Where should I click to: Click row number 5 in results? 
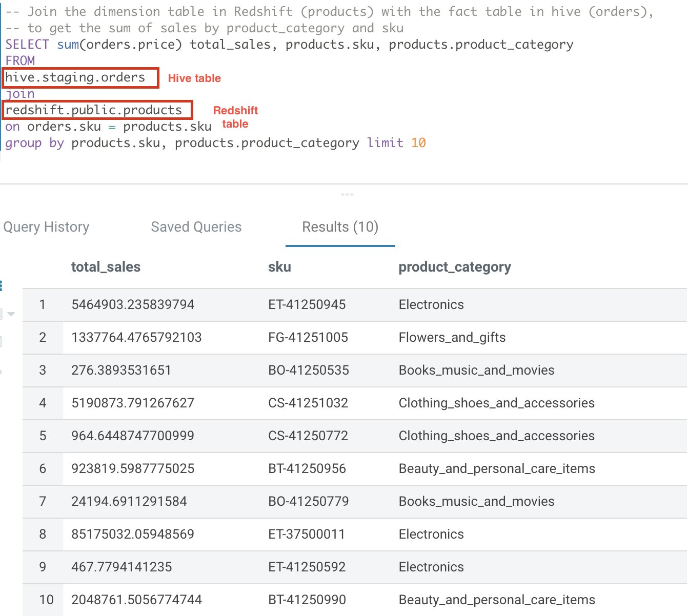coord(43,436)
